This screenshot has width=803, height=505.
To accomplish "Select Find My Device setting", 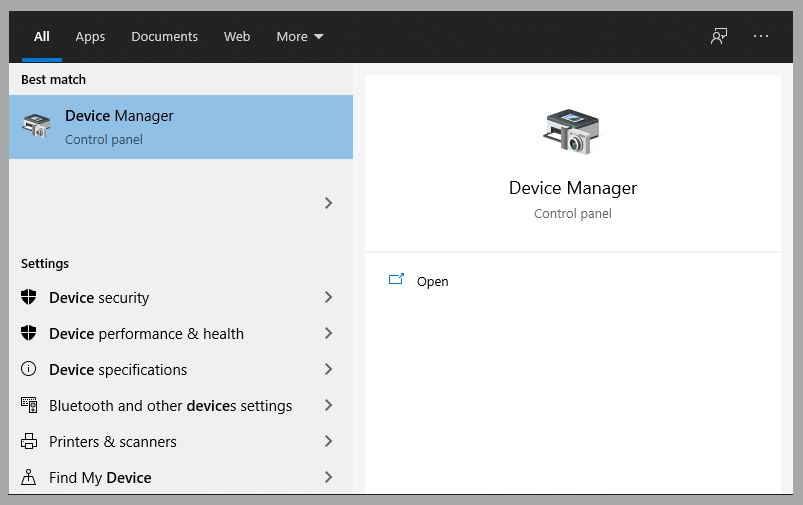I will (181, 477).
